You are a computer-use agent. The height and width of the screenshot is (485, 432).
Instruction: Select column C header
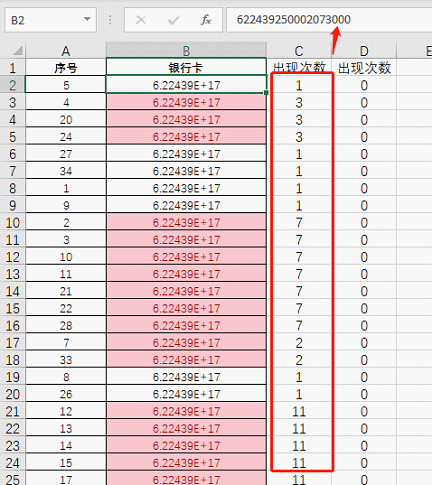pyautogui.click(x=299, y=50)
